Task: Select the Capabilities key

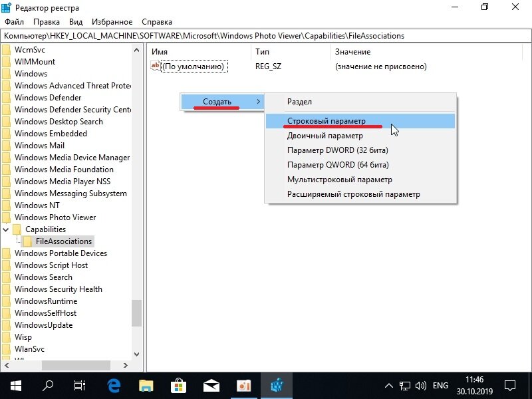Action: click(x=45, y=229)
